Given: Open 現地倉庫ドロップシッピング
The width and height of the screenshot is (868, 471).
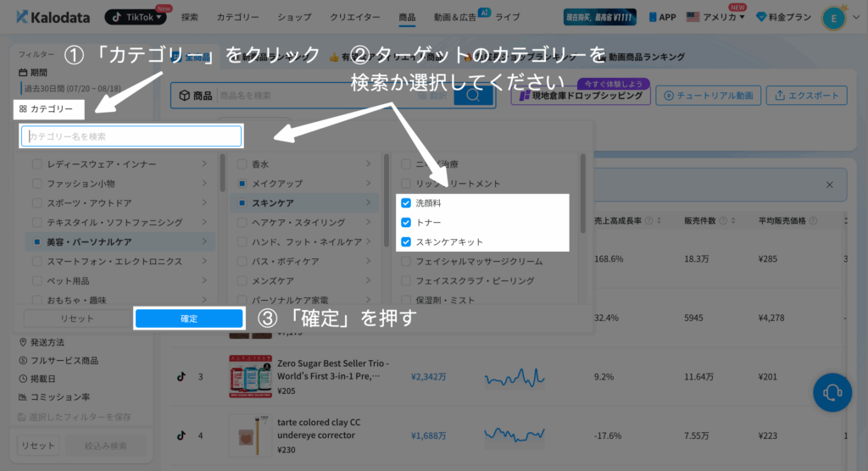Looking at the screenshot, I should [x=581, y=96].
